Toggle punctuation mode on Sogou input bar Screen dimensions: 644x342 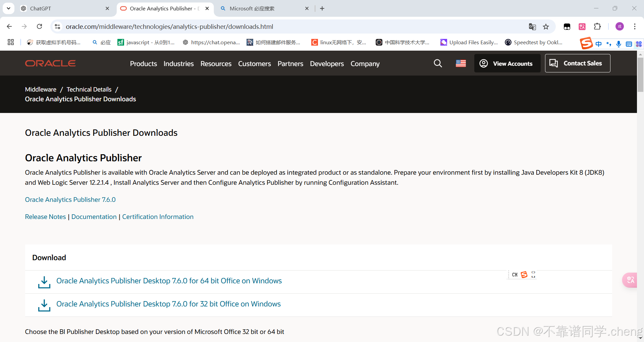coord(609,44)
